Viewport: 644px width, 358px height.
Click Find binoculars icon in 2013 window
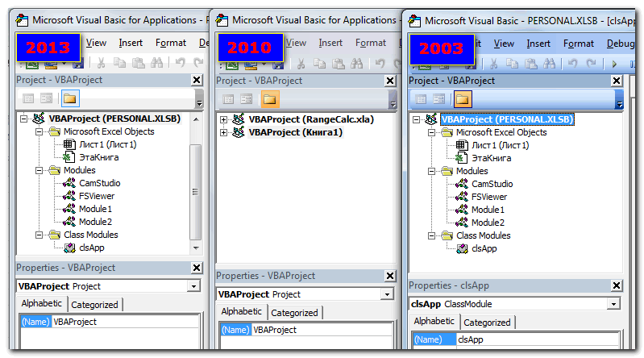coord(157,63)
